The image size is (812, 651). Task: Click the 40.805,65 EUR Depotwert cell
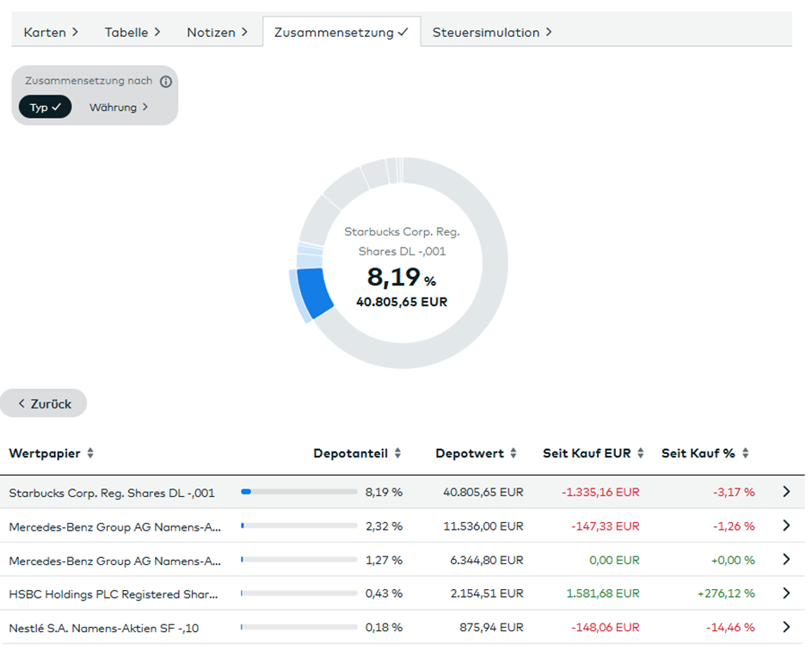(x=483, y=492)
